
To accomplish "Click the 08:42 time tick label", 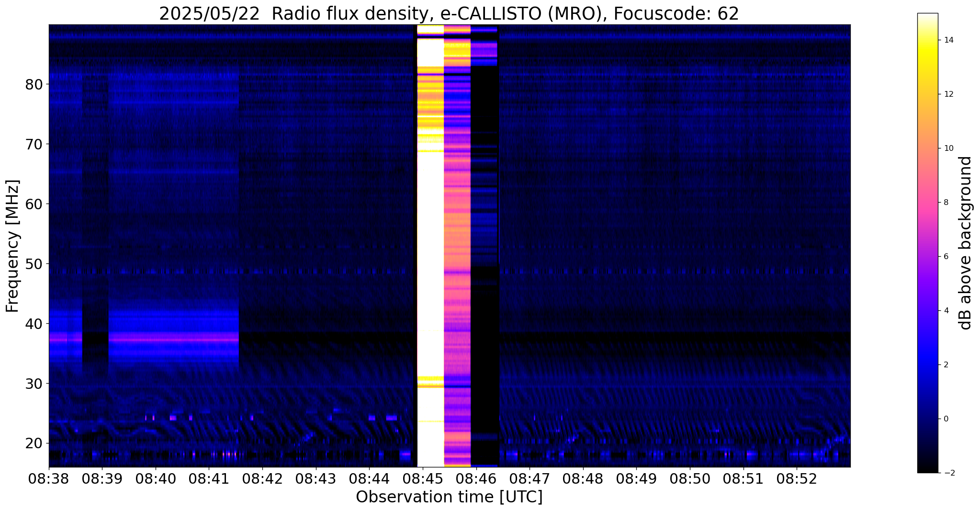I will (x=262, y=479).
